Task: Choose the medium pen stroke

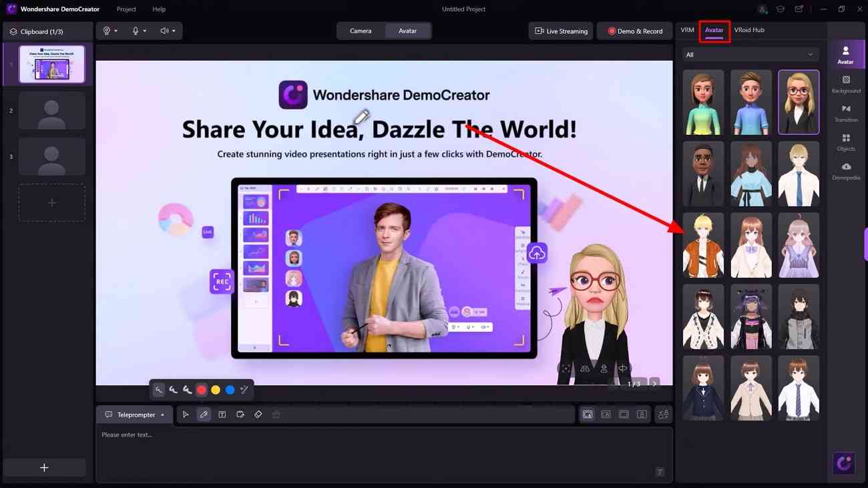Action: point(173,390)
